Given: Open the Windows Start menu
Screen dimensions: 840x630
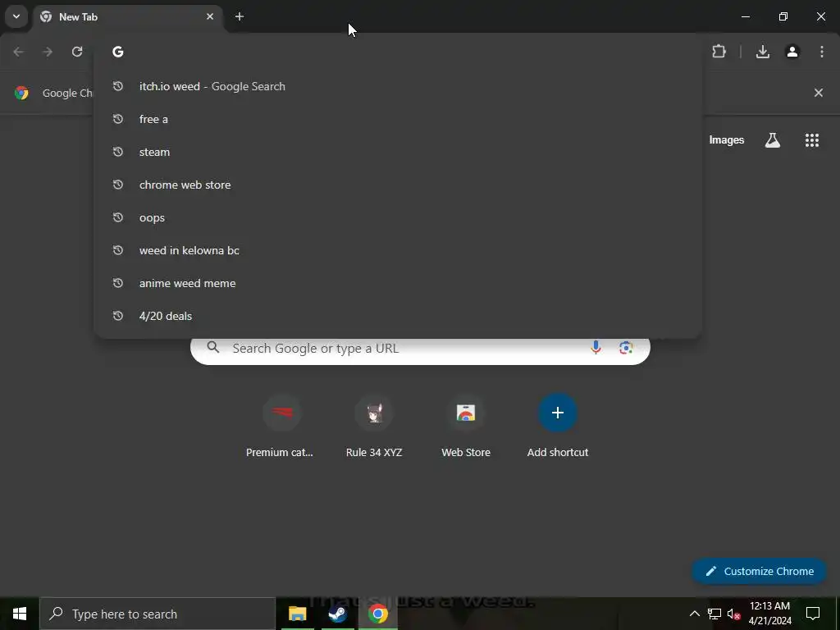Looking at the screenshot, I should 20,614.
